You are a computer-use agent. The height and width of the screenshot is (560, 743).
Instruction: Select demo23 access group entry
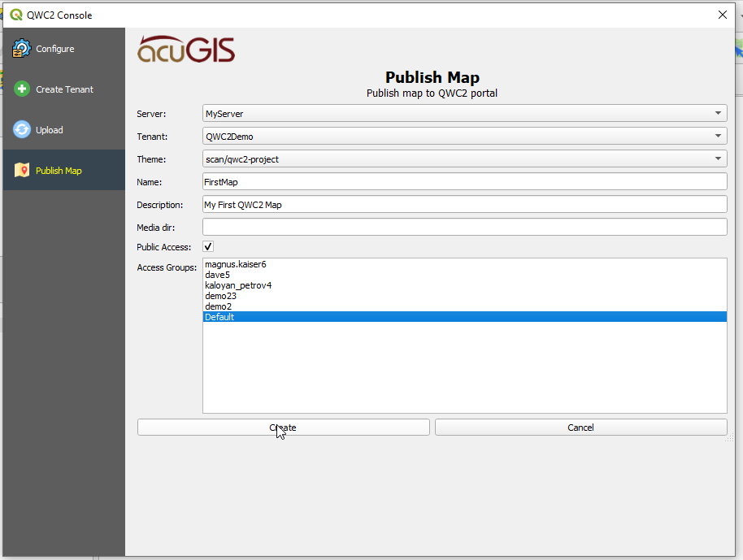(220, 296)
